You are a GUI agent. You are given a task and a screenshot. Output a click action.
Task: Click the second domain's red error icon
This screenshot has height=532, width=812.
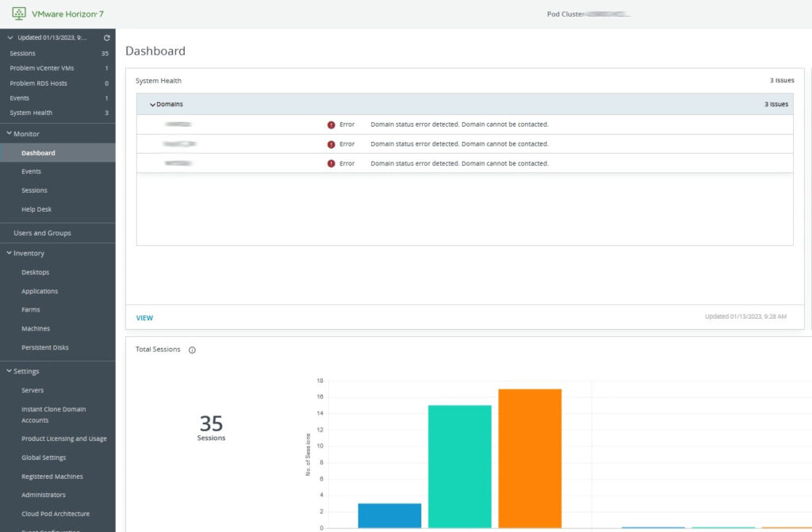pos(331,144)
